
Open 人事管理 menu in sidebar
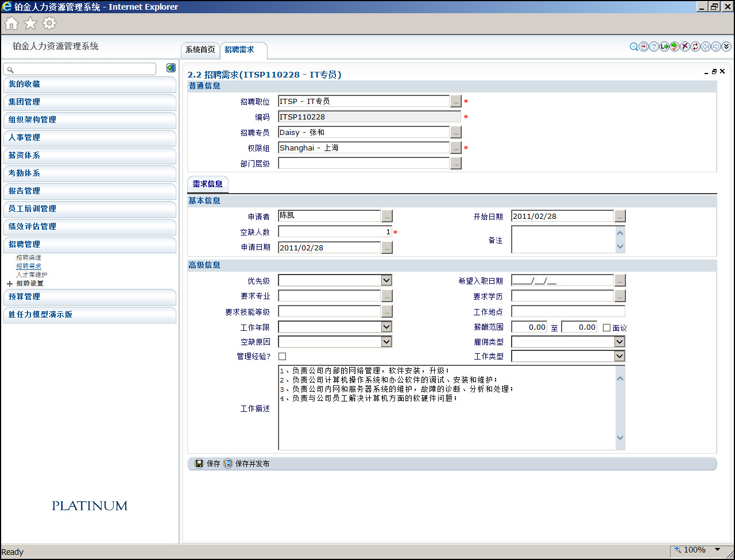click(x=89, y=138)
